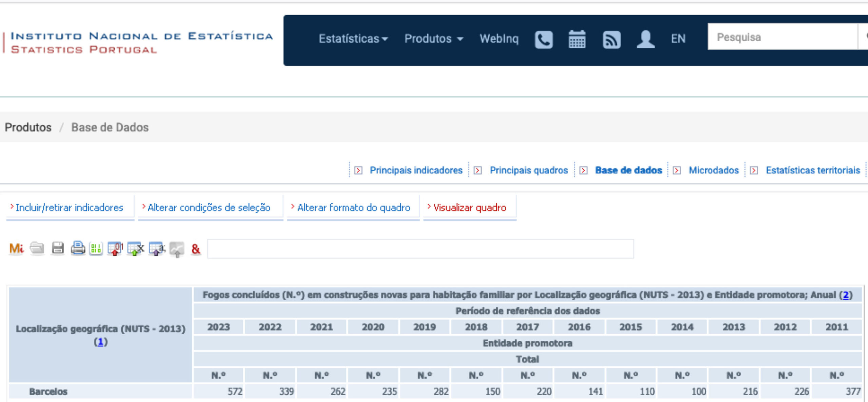Export table with red arrow icon
The height and width of the screenshot is (402, 868).
click(x=115, y=249)
